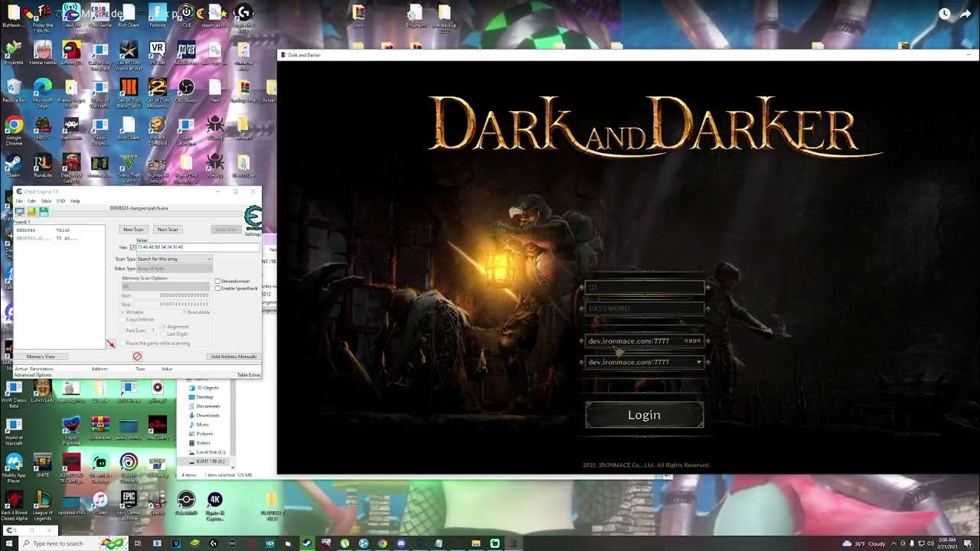
Task: Click the red clear list icon
Action: pos(137,357)
